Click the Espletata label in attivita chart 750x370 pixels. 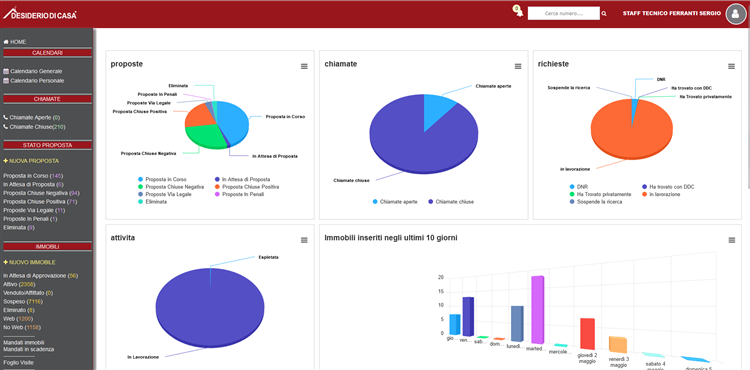(268, 257)
